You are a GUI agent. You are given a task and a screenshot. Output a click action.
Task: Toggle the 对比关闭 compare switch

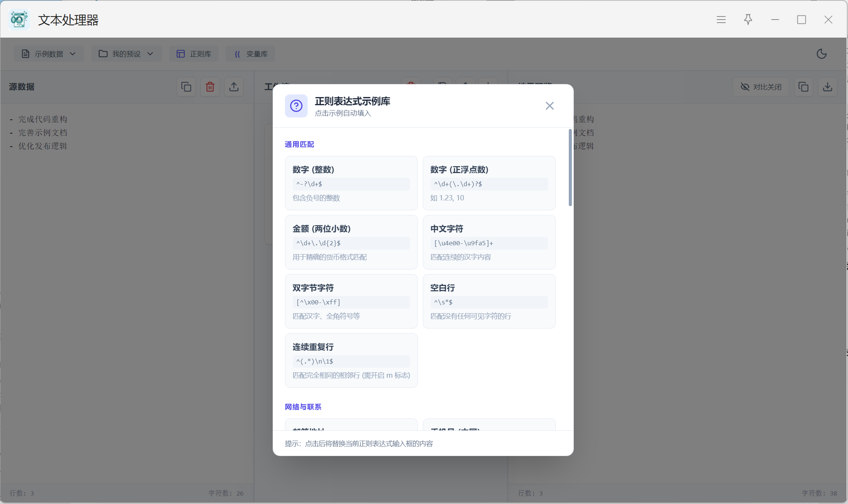pyautogui.click(x=761, y=87)
